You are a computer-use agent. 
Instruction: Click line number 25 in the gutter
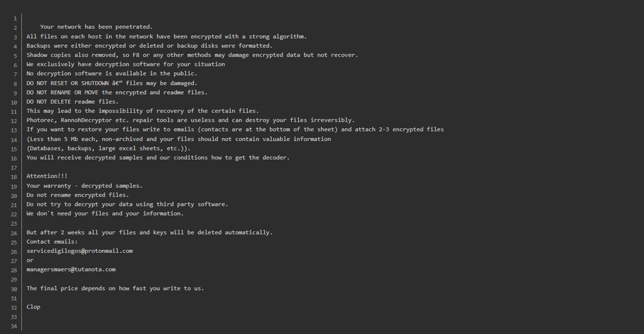[14, 242]
